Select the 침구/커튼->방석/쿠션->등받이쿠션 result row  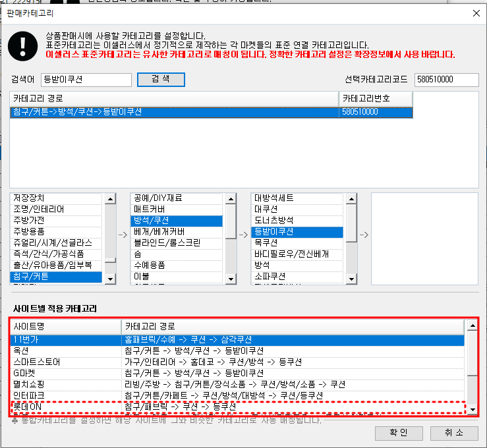coord(211,112)
